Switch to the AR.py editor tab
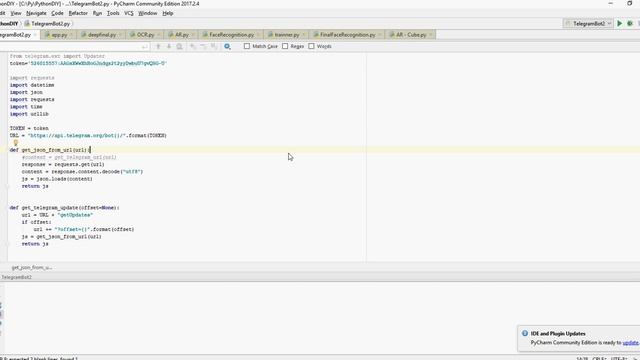640x360 pixels. [x=182, y=35]
